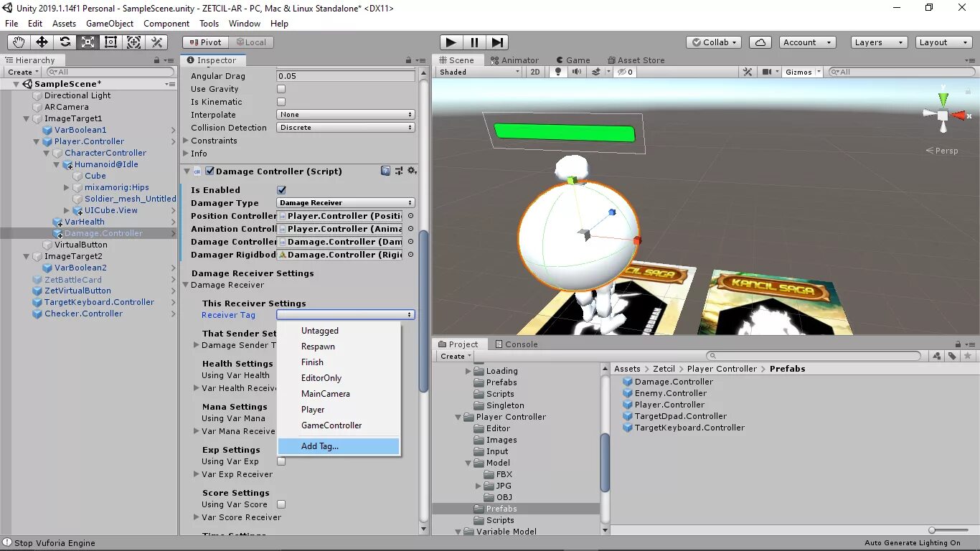
Task: Choose Add Tag... from tag list
Action: click(339, 446)
